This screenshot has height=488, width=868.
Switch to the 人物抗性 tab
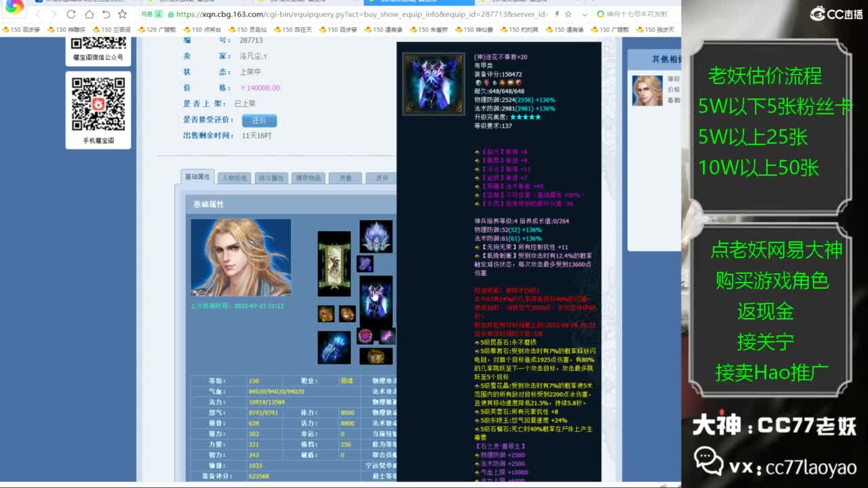point(234,178)
